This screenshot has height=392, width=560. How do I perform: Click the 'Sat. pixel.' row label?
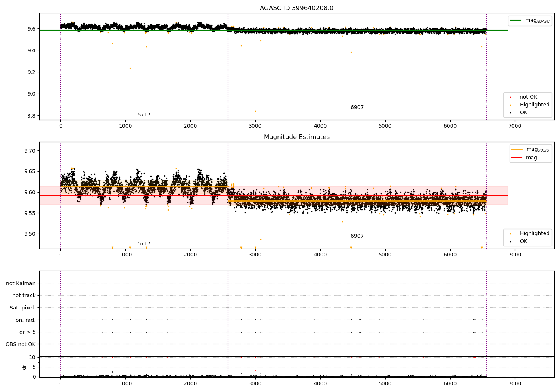[x=23, y=308]
